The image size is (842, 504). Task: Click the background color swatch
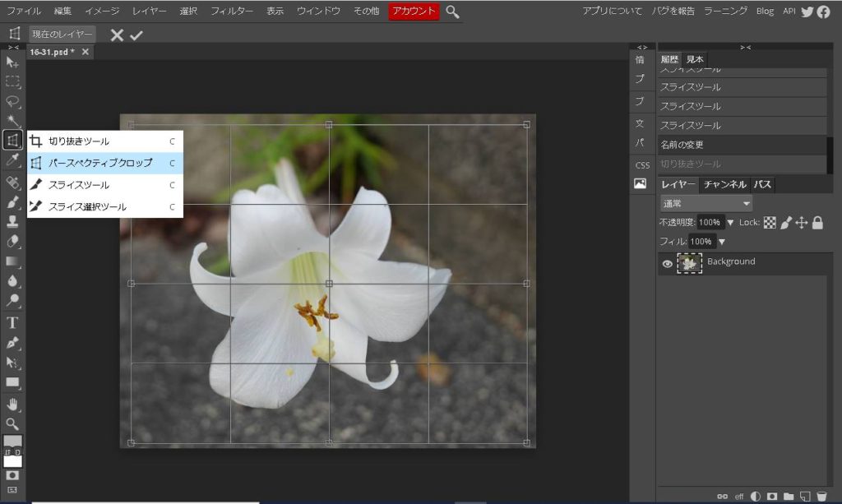(x=13, y=461)
